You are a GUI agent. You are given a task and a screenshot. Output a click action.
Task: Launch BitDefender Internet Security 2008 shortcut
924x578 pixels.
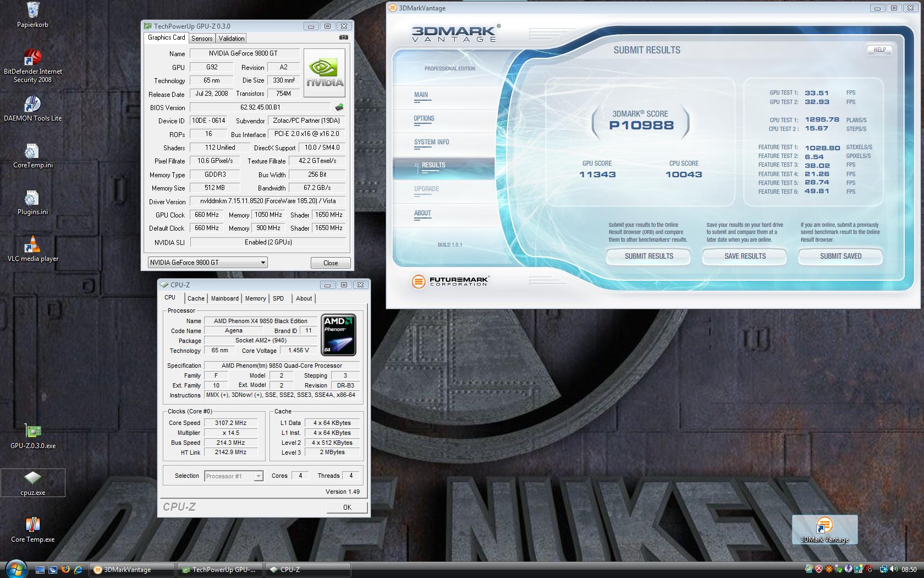coord(32,66)
